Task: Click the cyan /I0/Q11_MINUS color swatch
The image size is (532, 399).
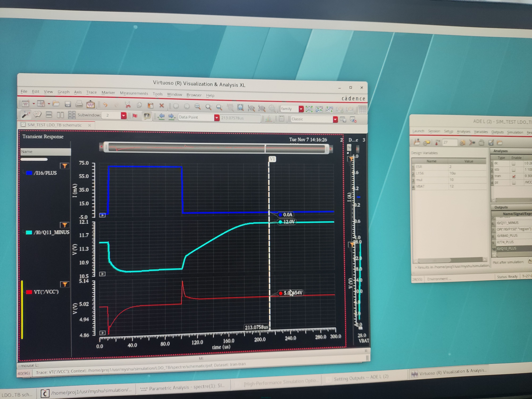Action: pos(29,233)
